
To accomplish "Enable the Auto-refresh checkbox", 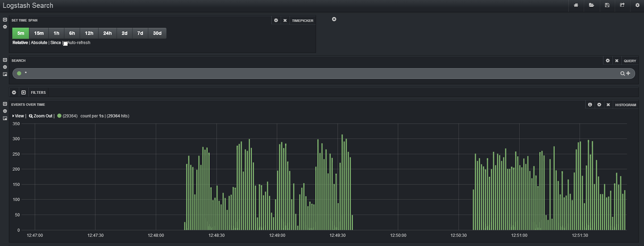I will 65,43.
